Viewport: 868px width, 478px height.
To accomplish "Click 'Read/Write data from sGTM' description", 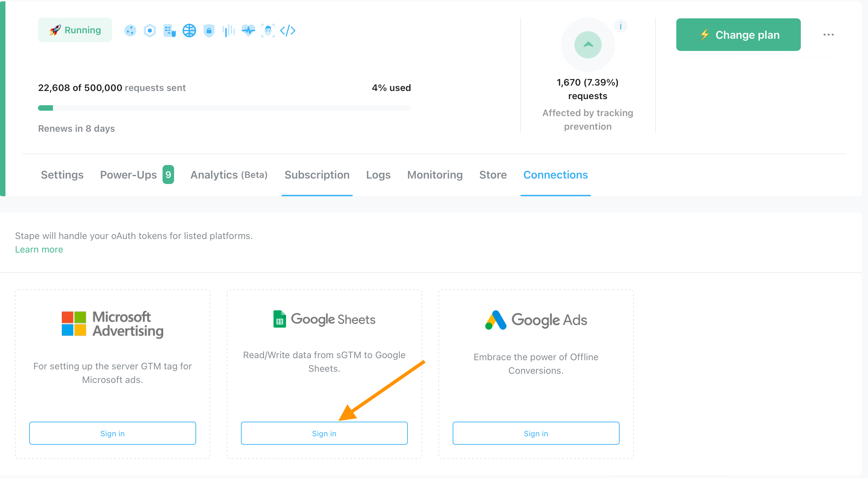I will point(324,362).
